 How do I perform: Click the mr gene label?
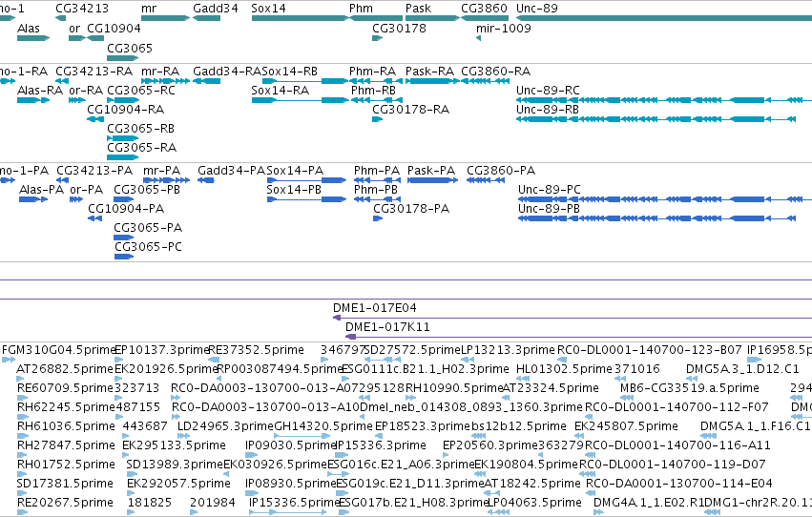(x=149, y=9)
